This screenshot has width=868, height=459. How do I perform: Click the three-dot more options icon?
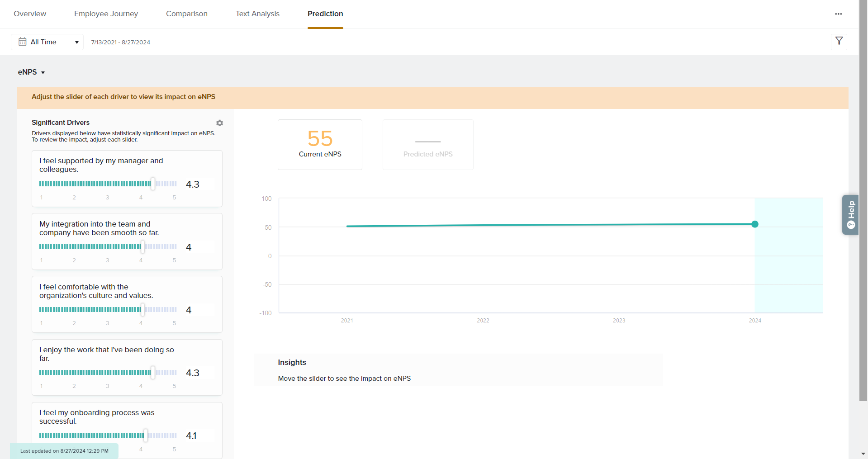click(838, 14)
